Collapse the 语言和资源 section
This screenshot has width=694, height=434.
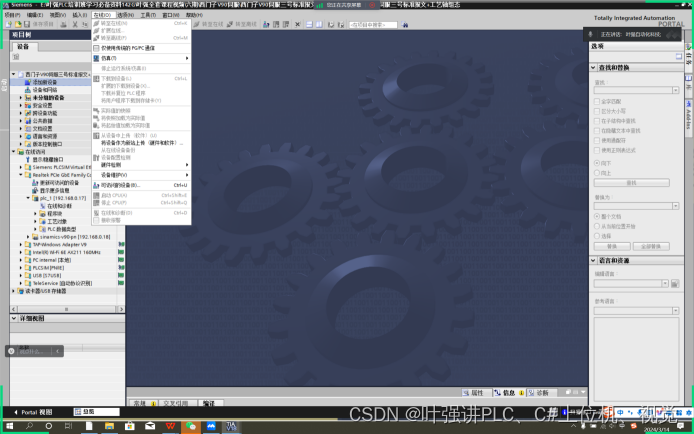point(593,261)
